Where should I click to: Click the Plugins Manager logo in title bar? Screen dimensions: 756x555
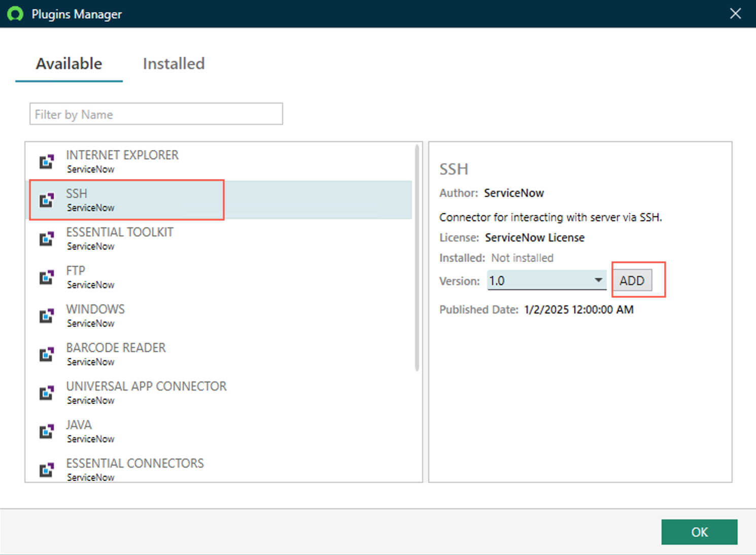point(15,14)
